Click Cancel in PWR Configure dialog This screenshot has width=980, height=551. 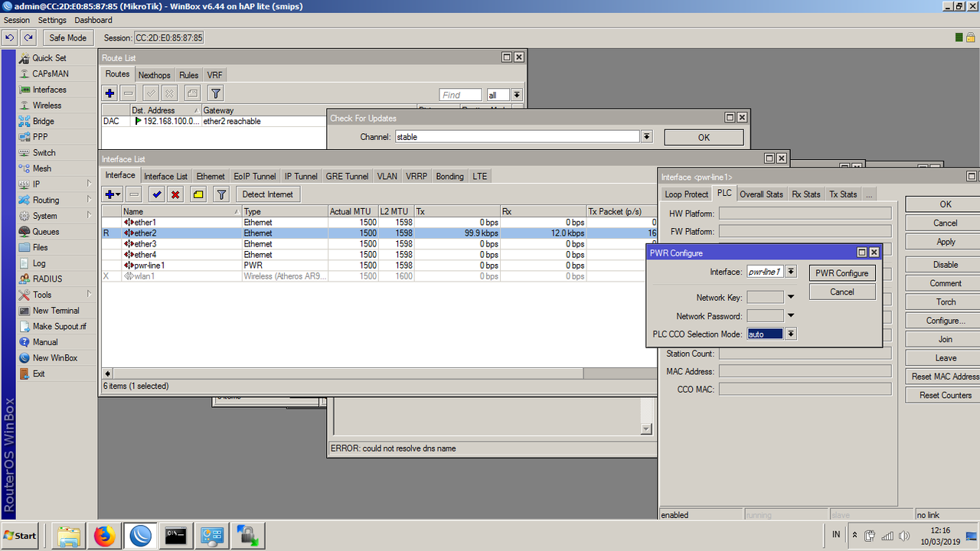pos(842,292)
